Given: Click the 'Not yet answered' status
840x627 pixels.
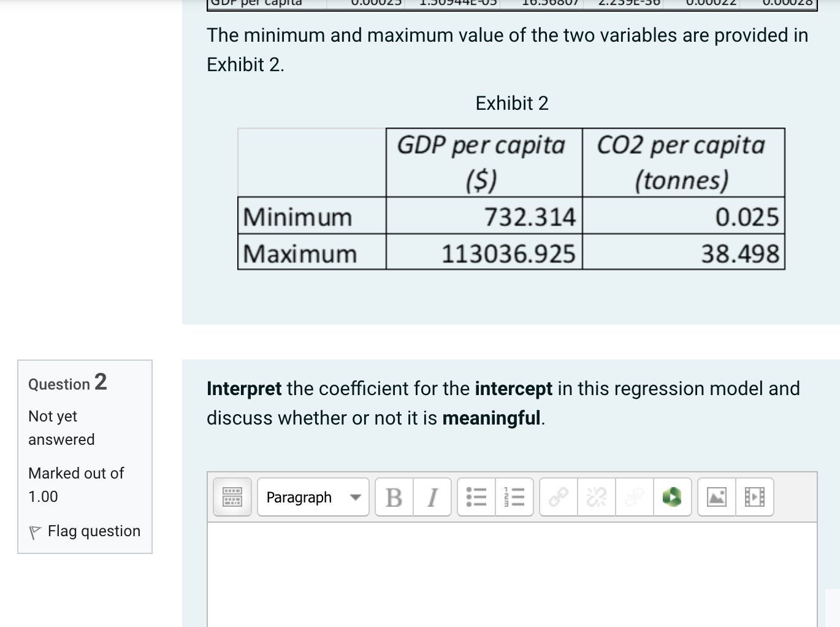Looking at the screenshot, I should pyautogui.click(x=61, y=428).
